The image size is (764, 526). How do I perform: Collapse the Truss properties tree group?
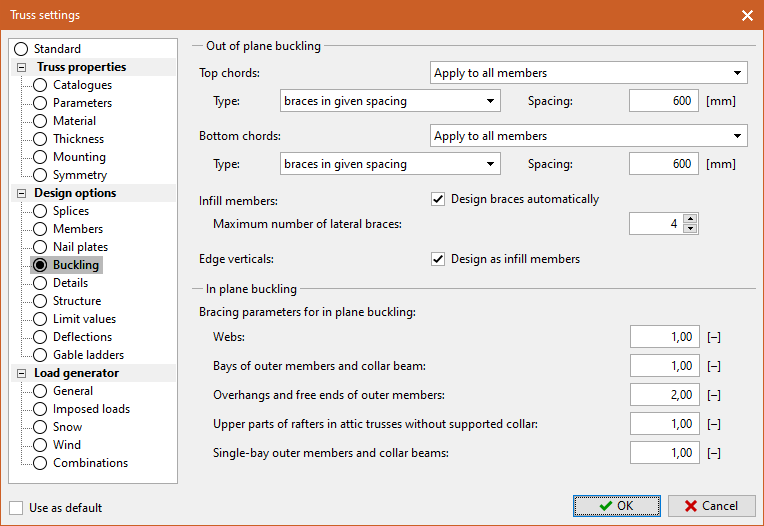(21, 67)
